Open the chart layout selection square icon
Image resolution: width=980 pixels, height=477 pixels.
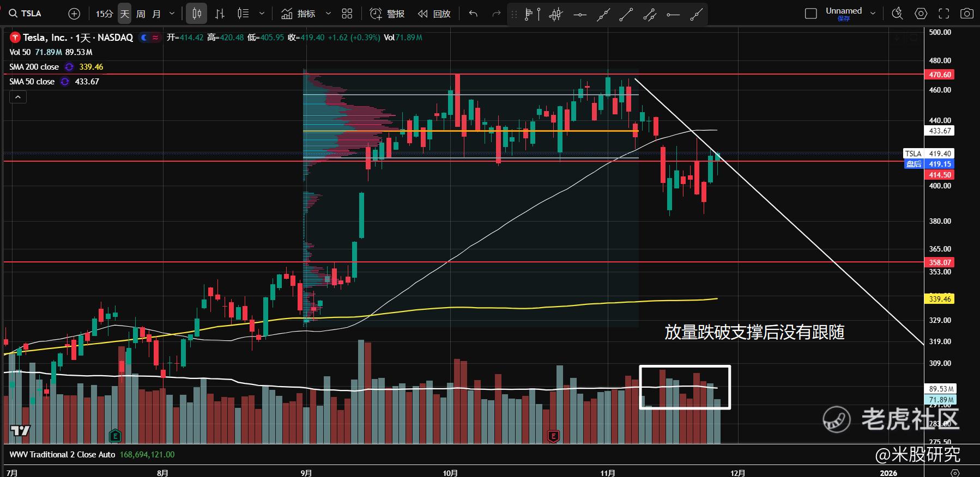point(811,14)
